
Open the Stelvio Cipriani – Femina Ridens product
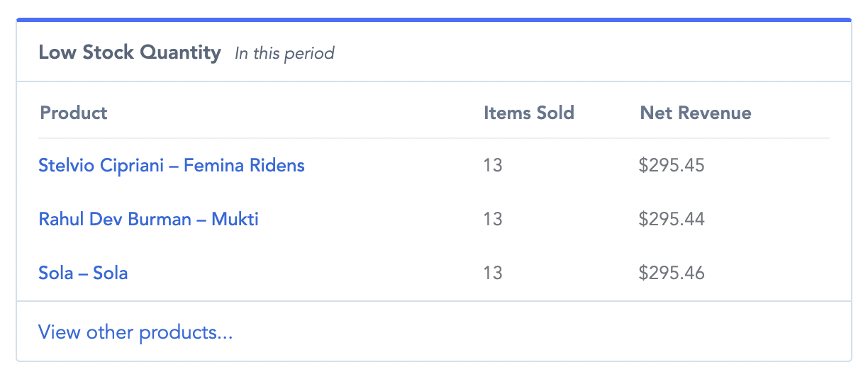click(172, 166)
